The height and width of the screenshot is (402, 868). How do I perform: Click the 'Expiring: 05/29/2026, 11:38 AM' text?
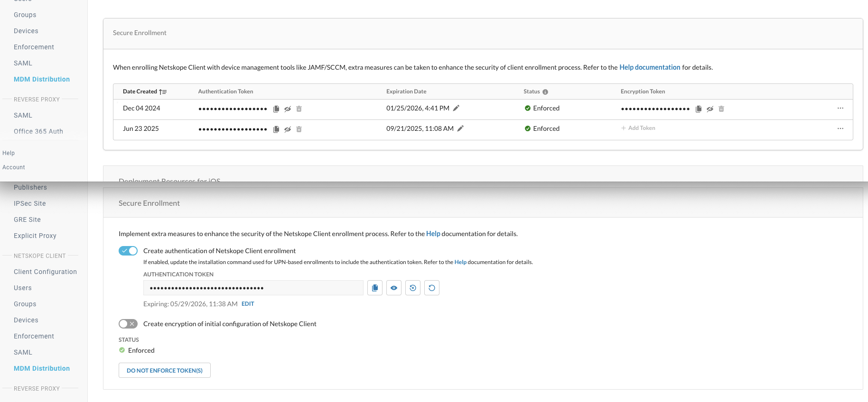point(190,304)
